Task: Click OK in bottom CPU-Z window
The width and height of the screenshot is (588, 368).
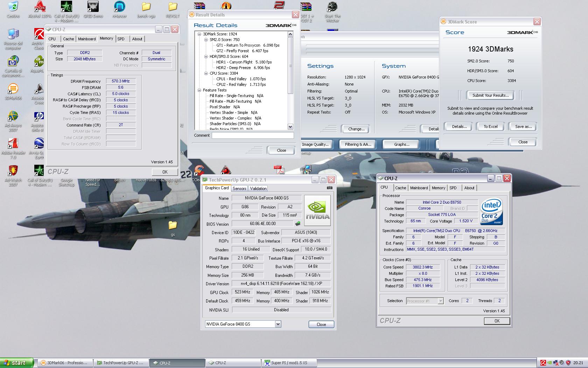Action: click(497, 321)
